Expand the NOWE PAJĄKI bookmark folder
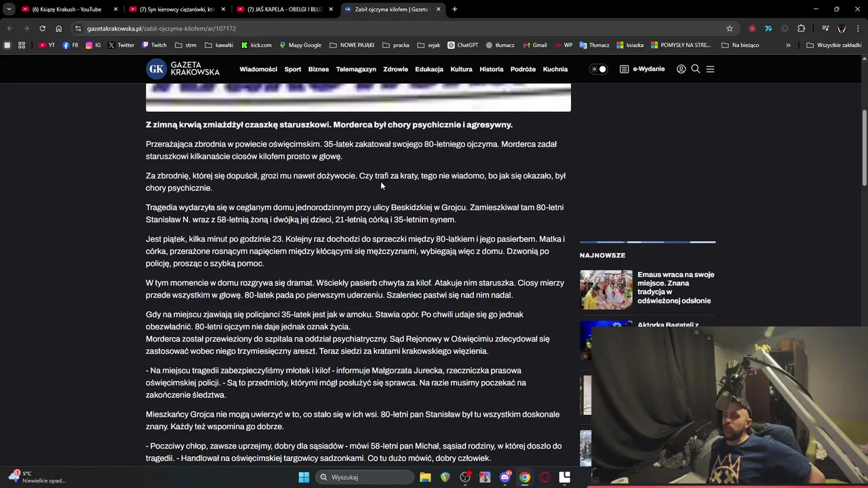 pyautogui.click(x=352, y=45)
